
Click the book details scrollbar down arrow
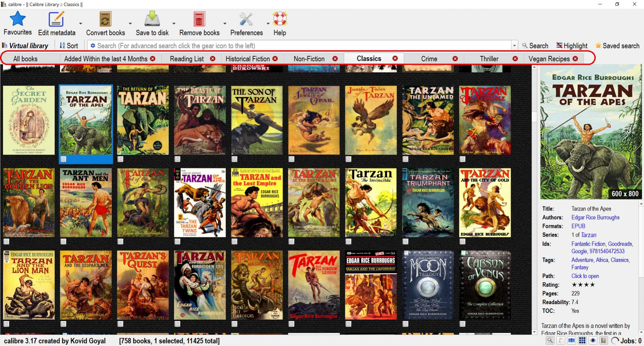click(642, 332)
